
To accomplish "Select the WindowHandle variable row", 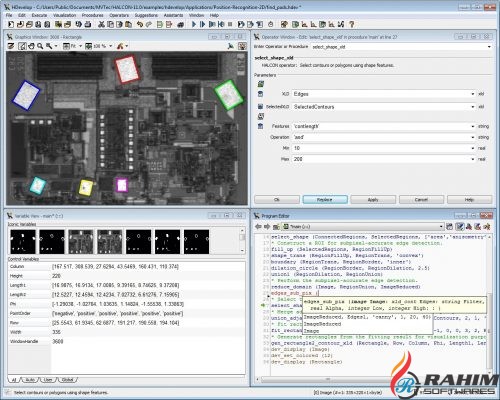I will [x=126, y=341].
